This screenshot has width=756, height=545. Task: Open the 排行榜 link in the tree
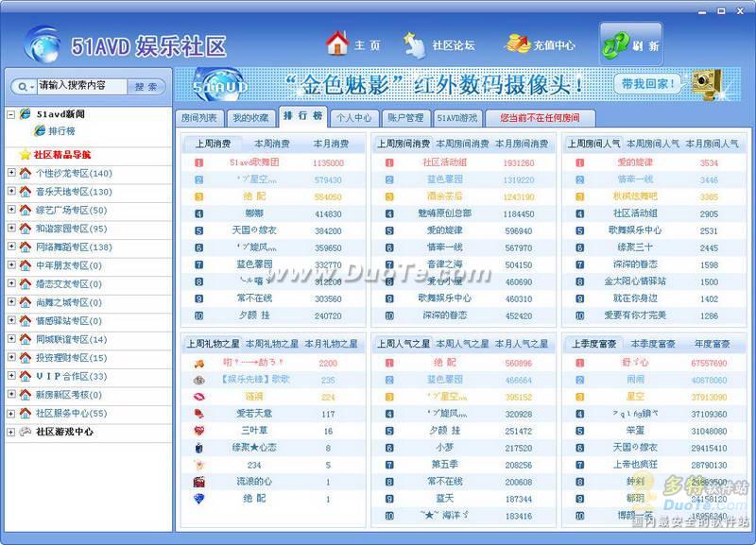pyautogui.click(x=61, y=130)
